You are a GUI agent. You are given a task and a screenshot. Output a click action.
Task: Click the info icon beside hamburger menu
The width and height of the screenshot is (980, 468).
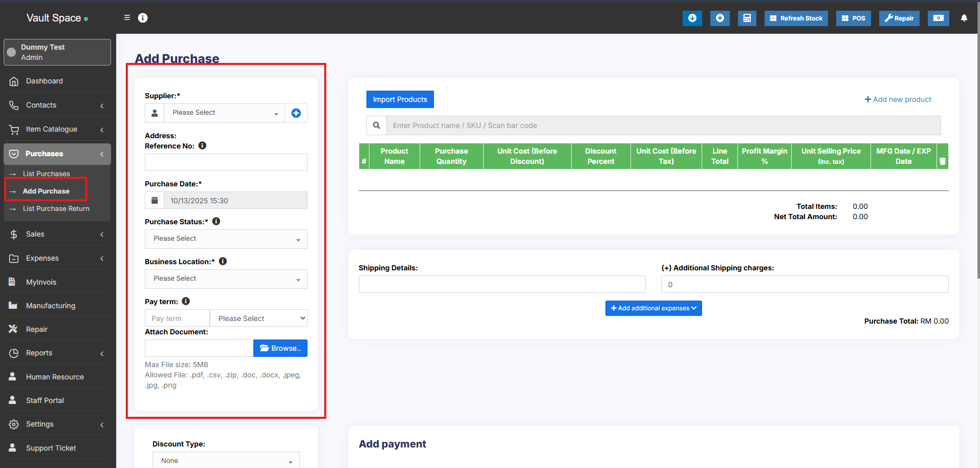(x=143, y=18)
